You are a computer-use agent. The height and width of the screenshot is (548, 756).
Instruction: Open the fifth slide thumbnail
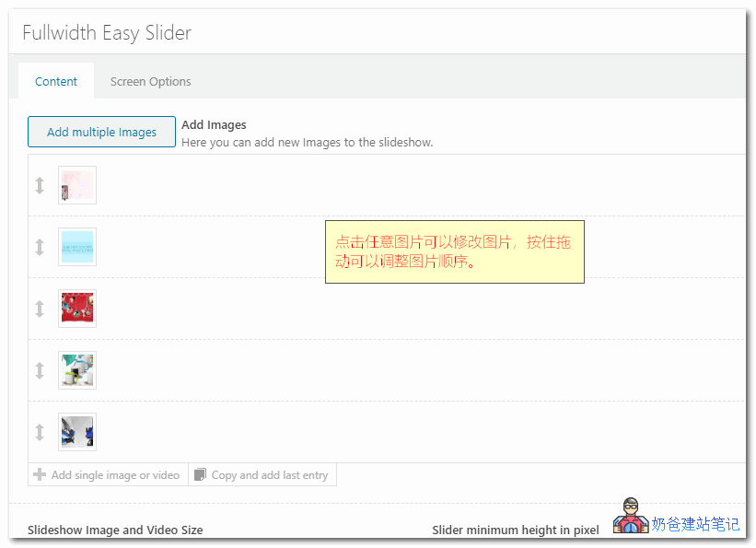point(77,432)
